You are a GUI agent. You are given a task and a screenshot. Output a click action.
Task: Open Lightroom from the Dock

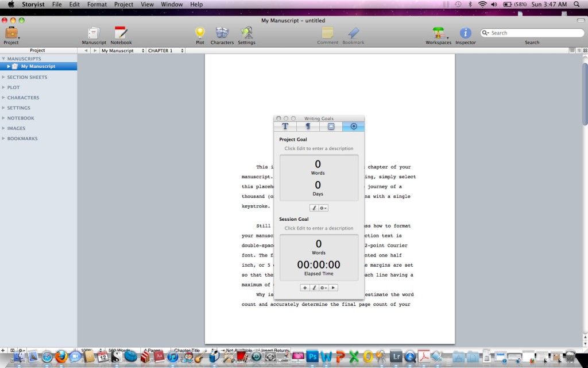tap(396, 356)
